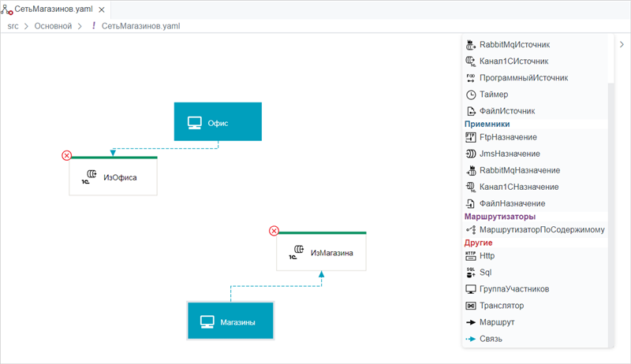Click the Канал1СИсточник label
This screenshot has width=631, height=364.
click(x=514, y=61)
